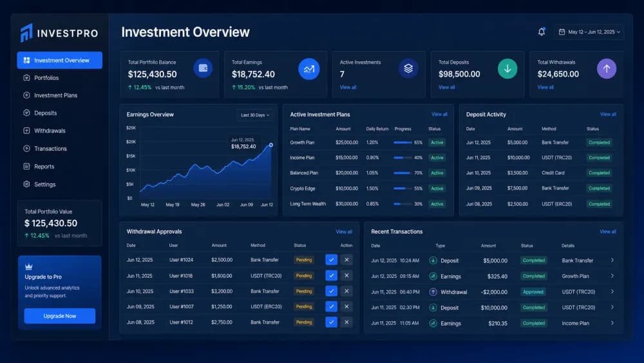
Task: Click the Portfolios sidebar icon
Action: 26,78
